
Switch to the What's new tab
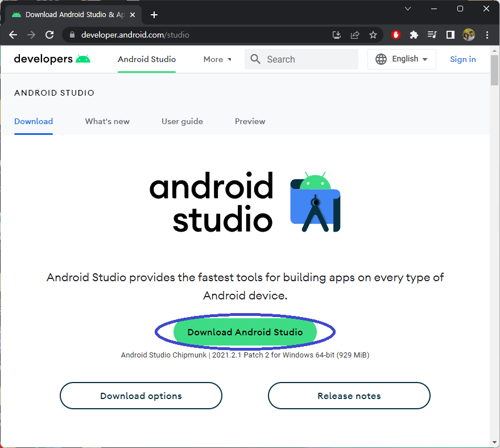coord(107,121)
